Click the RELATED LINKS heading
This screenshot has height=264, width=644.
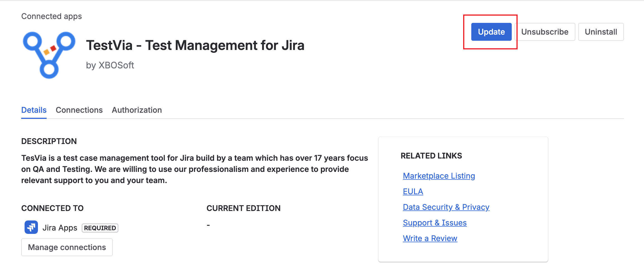coord(431,156)
